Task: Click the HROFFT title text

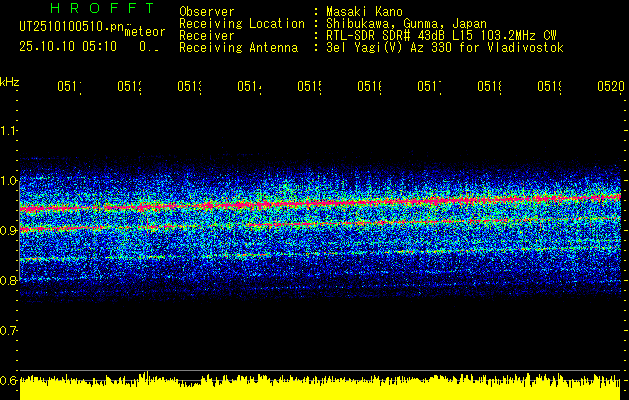Action: 102,8
